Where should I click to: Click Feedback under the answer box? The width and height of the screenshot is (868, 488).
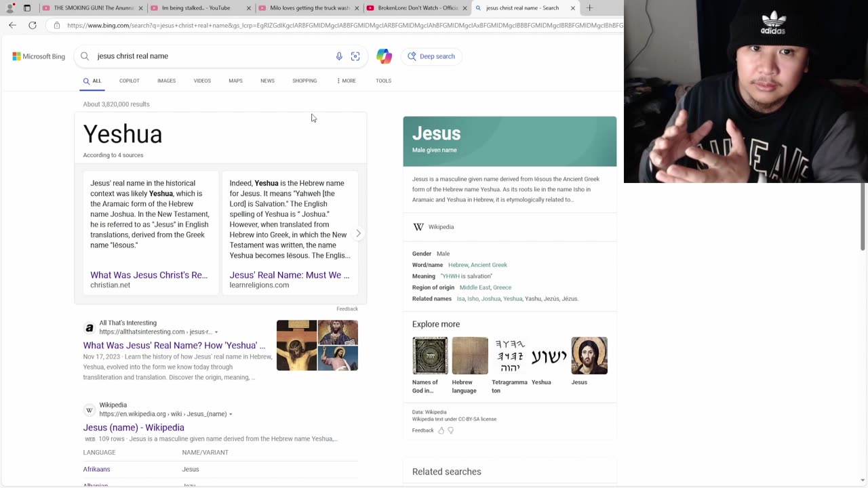347,309
